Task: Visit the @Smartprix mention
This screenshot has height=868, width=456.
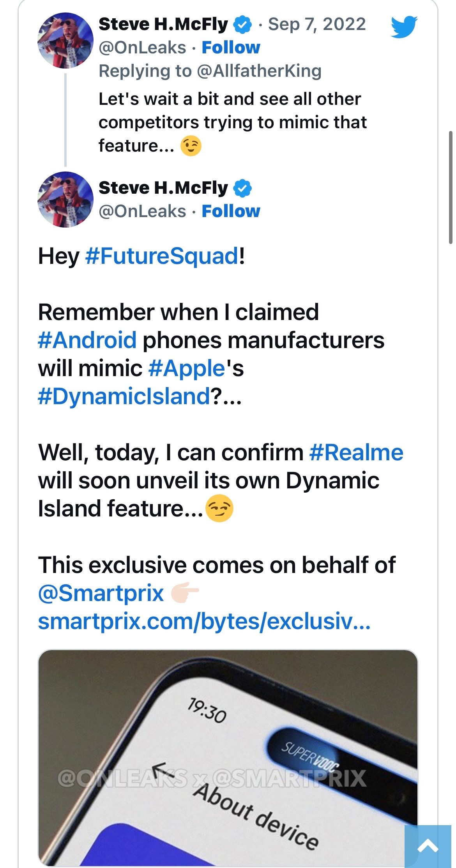Action: pyautogui.click(x=101, y=593)
